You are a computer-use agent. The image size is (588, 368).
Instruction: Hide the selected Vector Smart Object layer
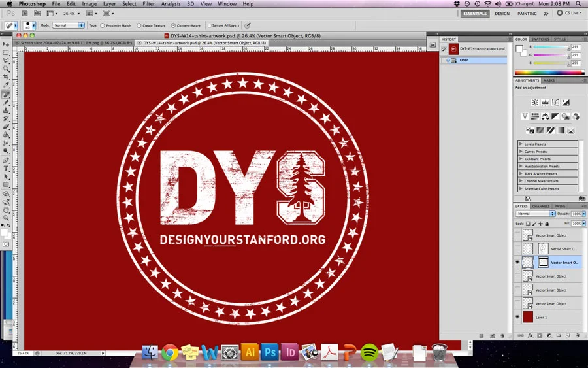(517, 262)
